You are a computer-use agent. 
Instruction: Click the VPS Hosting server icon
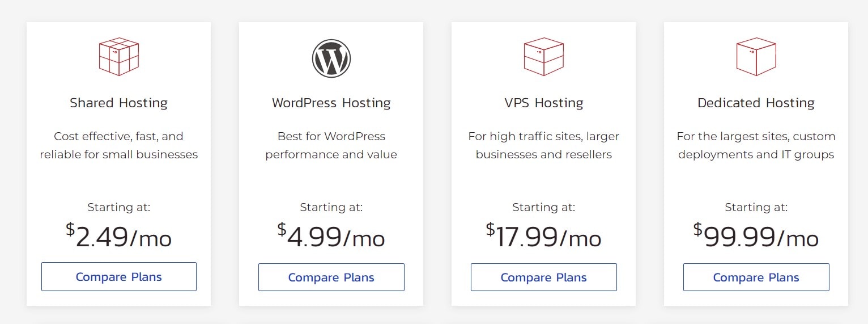pyautogui.click(x=544, y=57)
